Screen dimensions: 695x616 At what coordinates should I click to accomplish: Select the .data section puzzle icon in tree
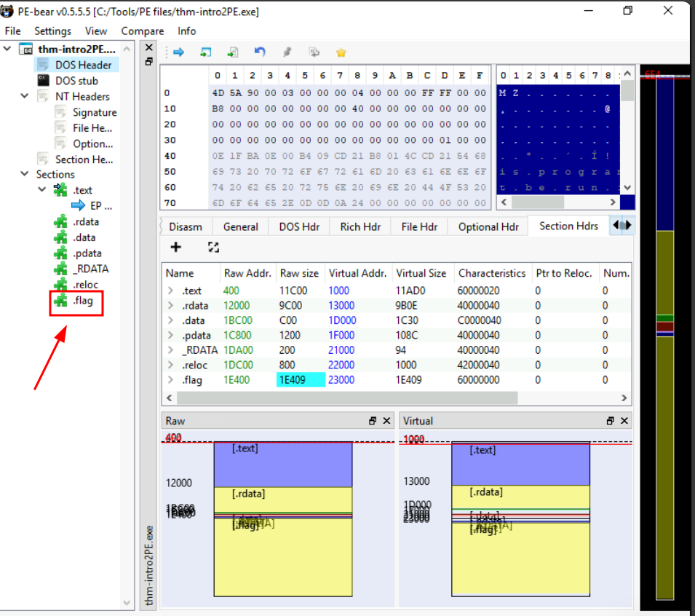click(x=60, y=237)
